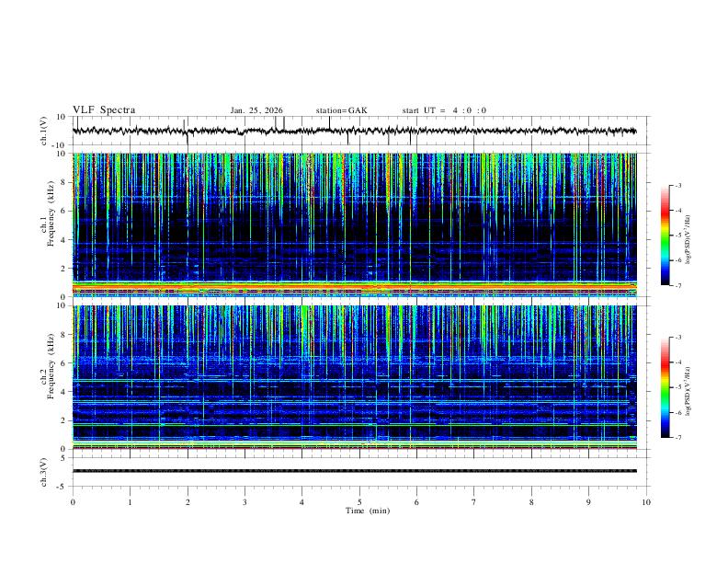Click the ch.2 colorbar 'log(PSD)(V²/Hz)' label
This screenshot has height=563, width=728.
click(688, 392)
